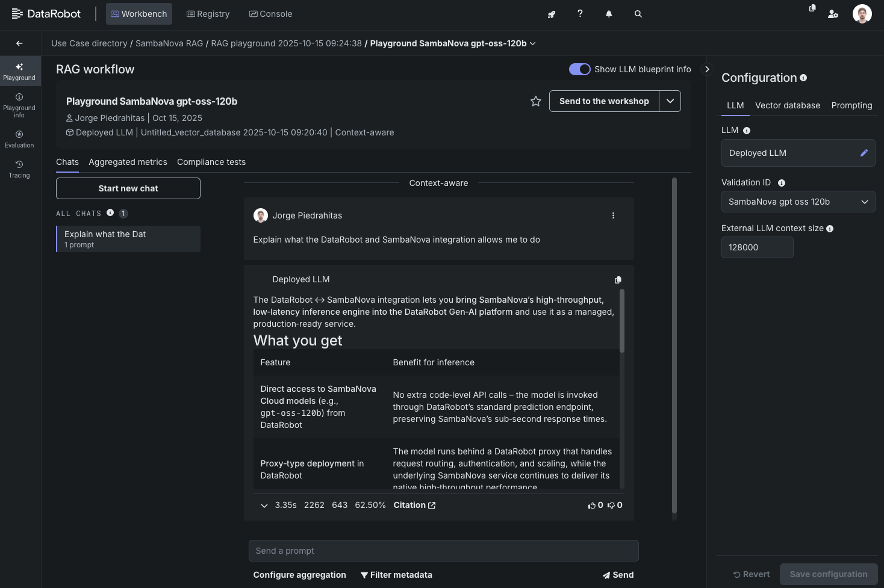Open Evaluation in the sidebar
The width and height of the screenshot is (884, 588).
pos(19,139)
